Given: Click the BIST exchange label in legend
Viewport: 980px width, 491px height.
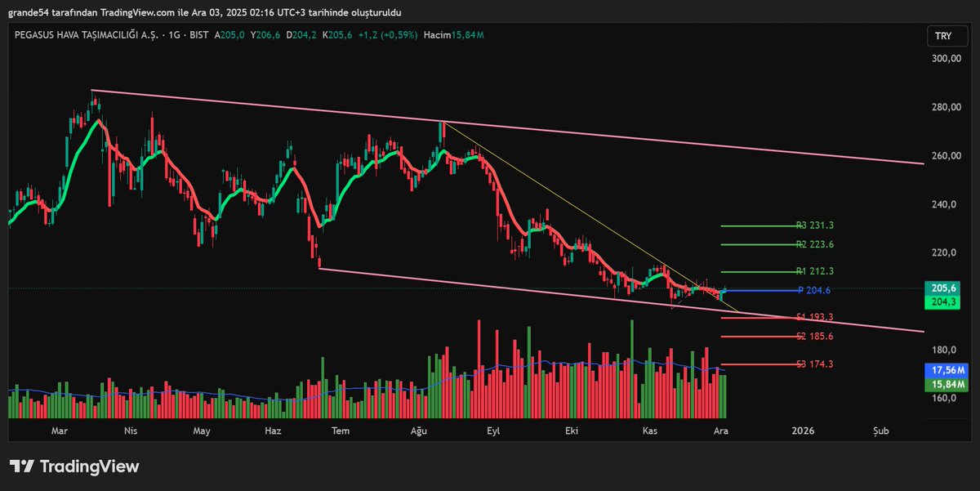Looking at the screenshot, I should tap(199, 35).
